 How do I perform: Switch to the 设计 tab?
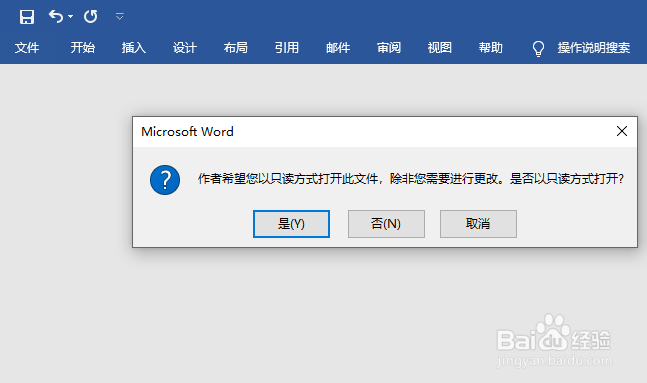(184, 48)
